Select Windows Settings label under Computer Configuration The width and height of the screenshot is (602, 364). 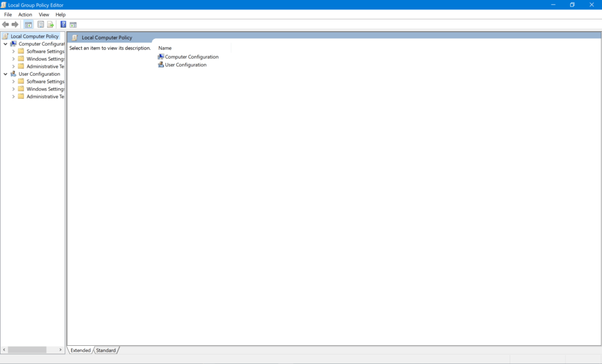point(45,59)
